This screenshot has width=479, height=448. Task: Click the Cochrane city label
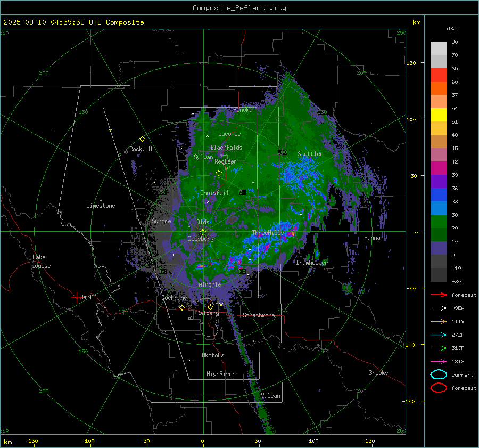(174, 298)
